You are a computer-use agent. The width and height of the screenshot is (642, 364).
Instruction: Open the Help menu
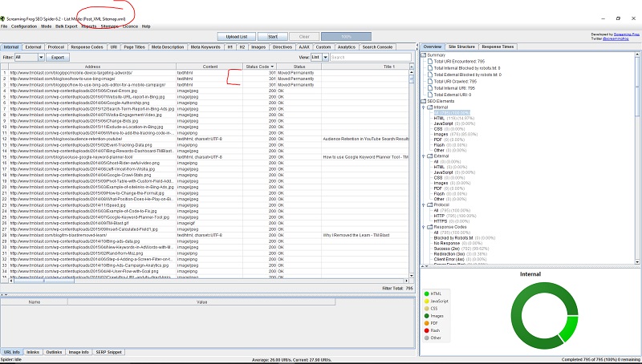pyautogui.click(x=146, y=26)
